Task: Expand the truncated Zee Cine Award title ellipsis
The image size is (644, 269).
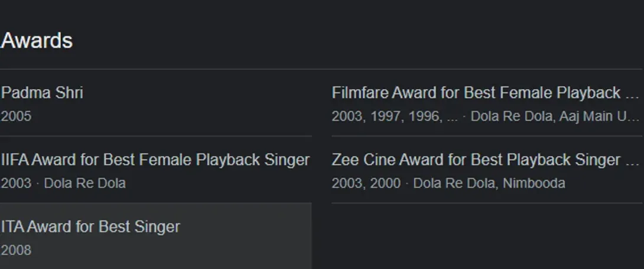Action: pyautogui.click(x=632, y=160)
